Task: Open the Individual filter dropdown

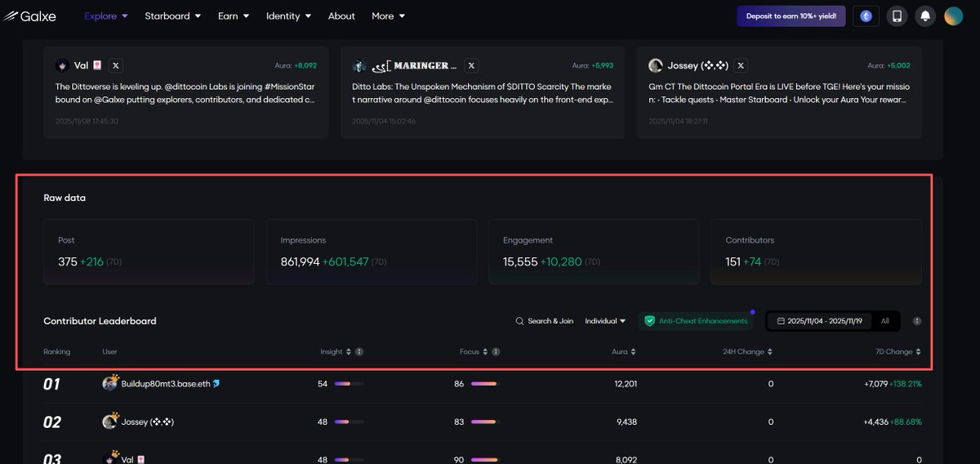Action: point(605,321)
